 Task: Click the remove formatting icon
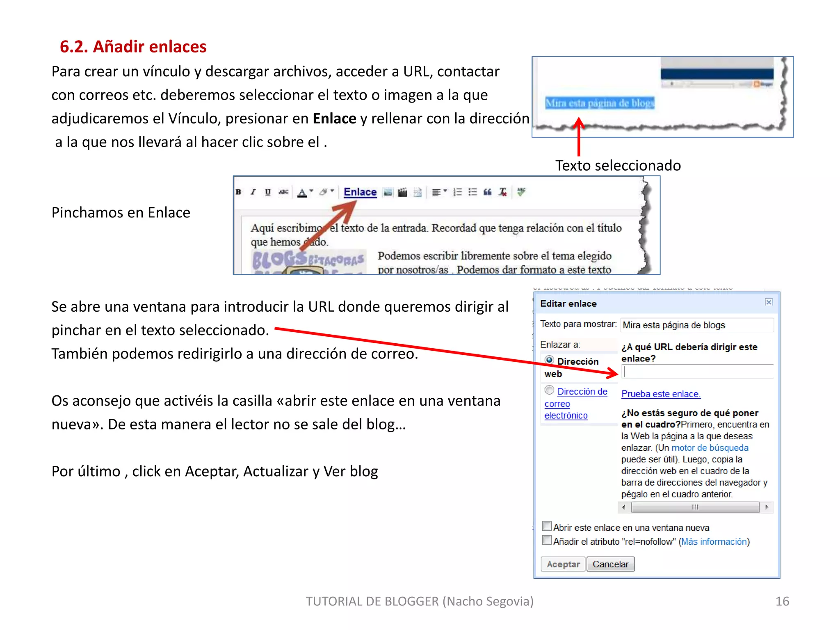tap(503, 192)
